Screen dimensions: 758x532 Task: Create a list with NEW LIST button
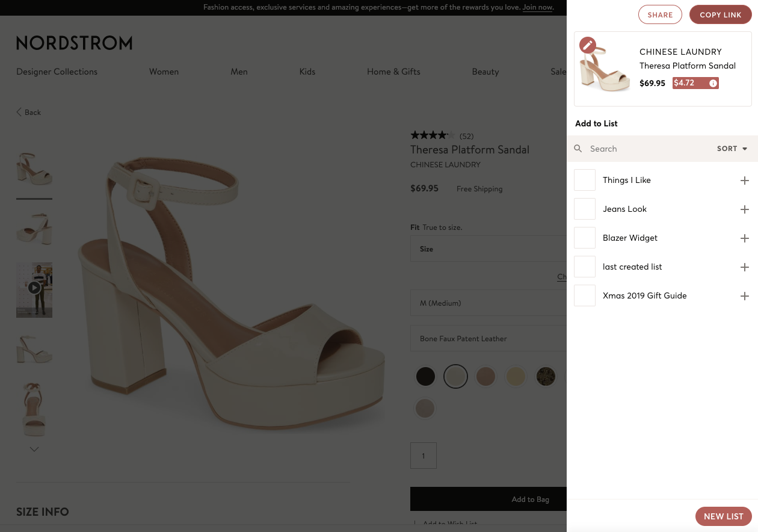[x=723, y=516]
